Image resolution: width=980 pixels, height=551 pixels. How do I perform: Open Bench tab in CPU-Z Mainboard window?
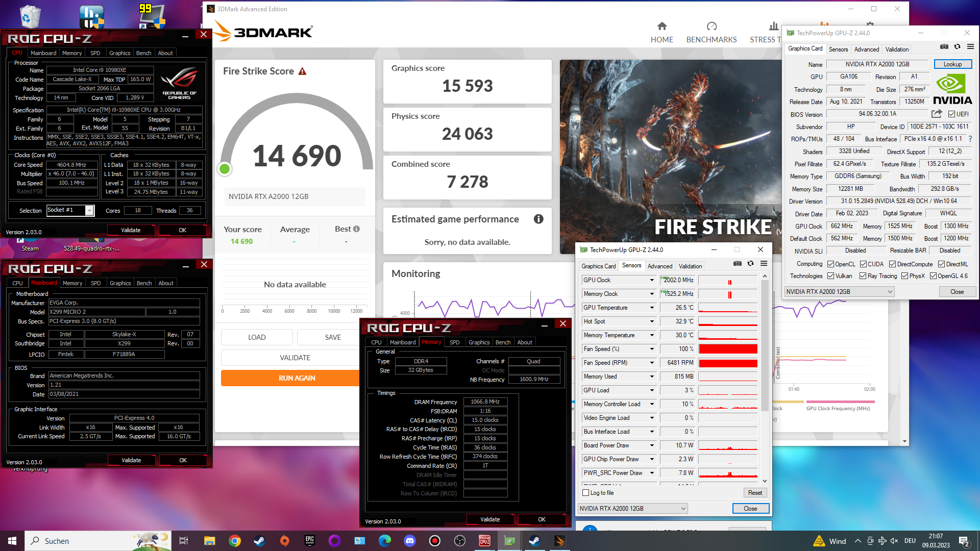pyautogui.click(x=144, y=283)
